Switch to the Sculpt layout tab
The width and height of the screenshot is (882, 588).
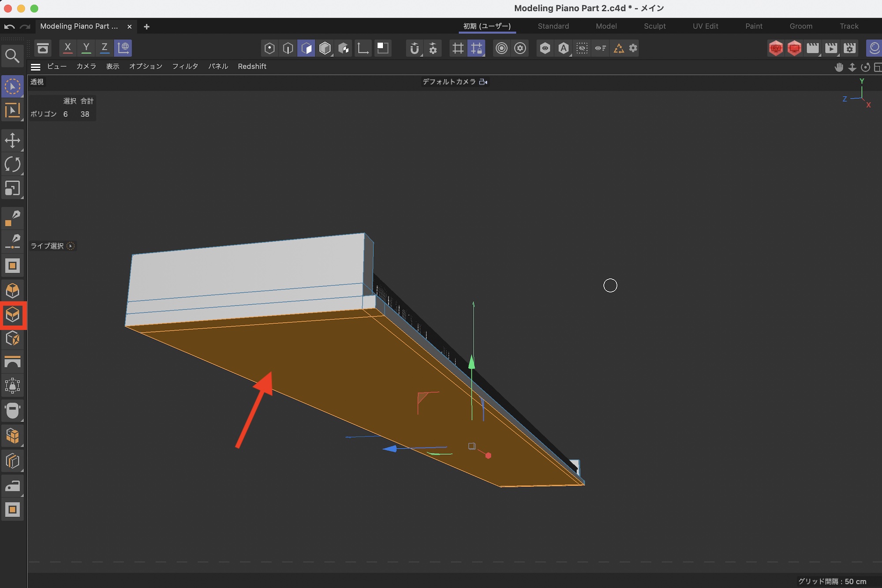654,26
